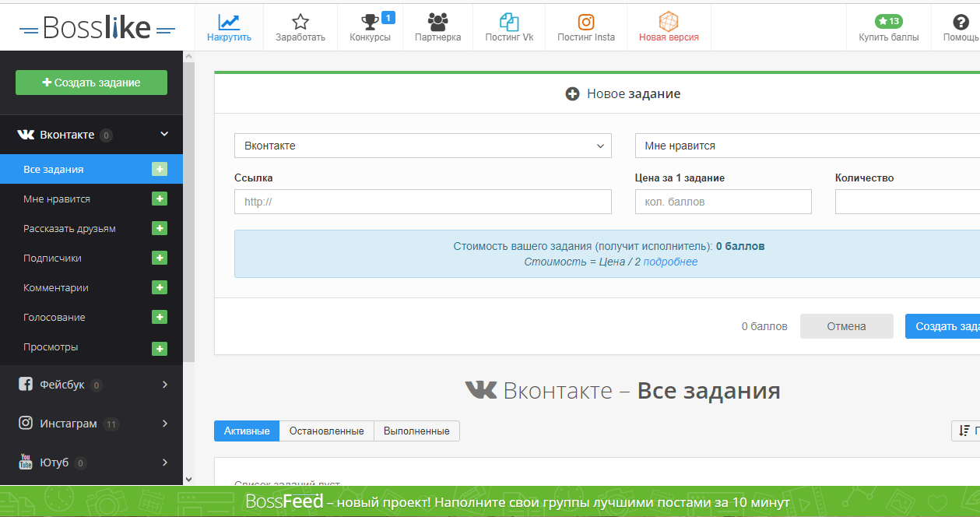Click the BossFeed promo banner
This screenshot has height=517, width=980.
(x=490, y=501)
